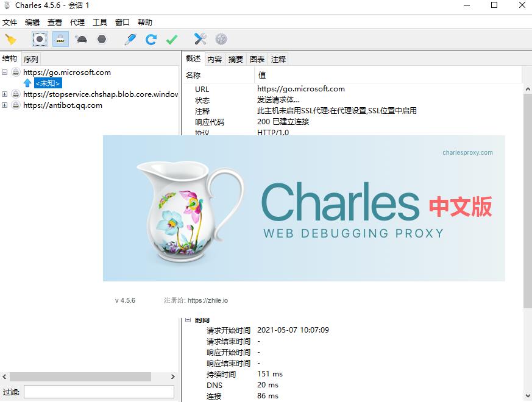The width and height of the screenshot is (532, 402).
Task: Select the 注释 tab
Action: pyautogui.click(x=278, y=59)
